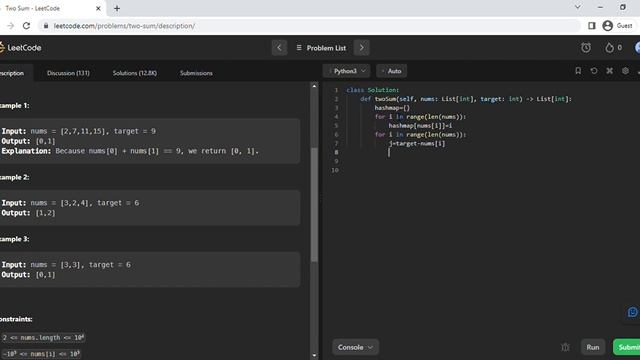The height and width of the screenshot is (360, 640).
Task: Open the tab search chevron
Action: pyautogui.click(x=578, y=7)
